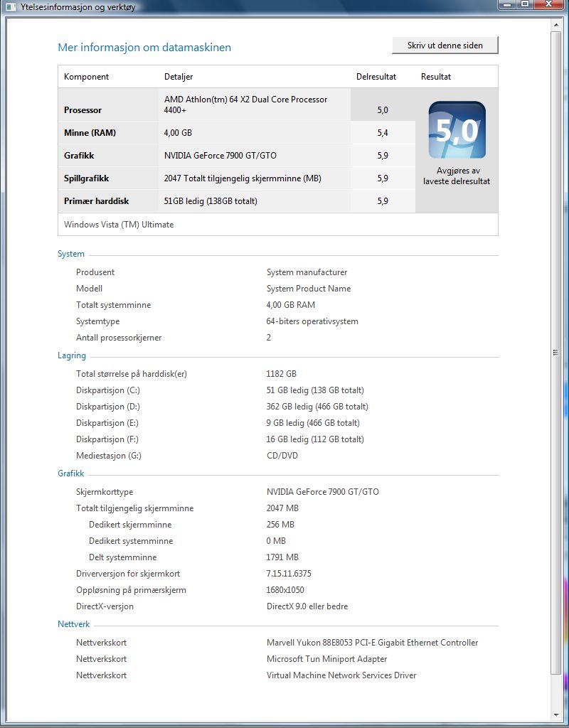Viewport: 569px width, 728px height.
Task: Click the 5,0 Windows score badge
Action: click(x=457, y=130)
